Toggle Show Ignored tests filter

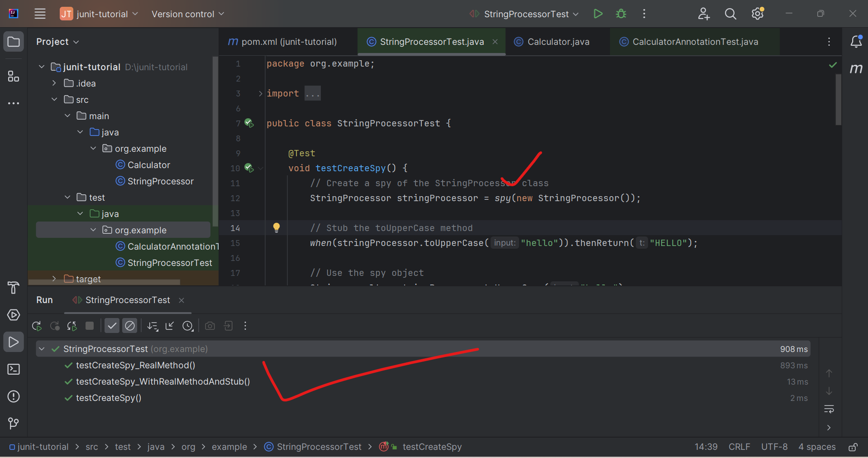click(130, 326)
